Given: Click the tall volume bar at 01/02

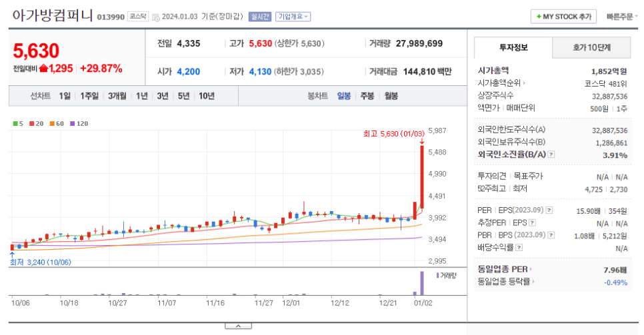Looking at the screenshot, I should point(422,283).
